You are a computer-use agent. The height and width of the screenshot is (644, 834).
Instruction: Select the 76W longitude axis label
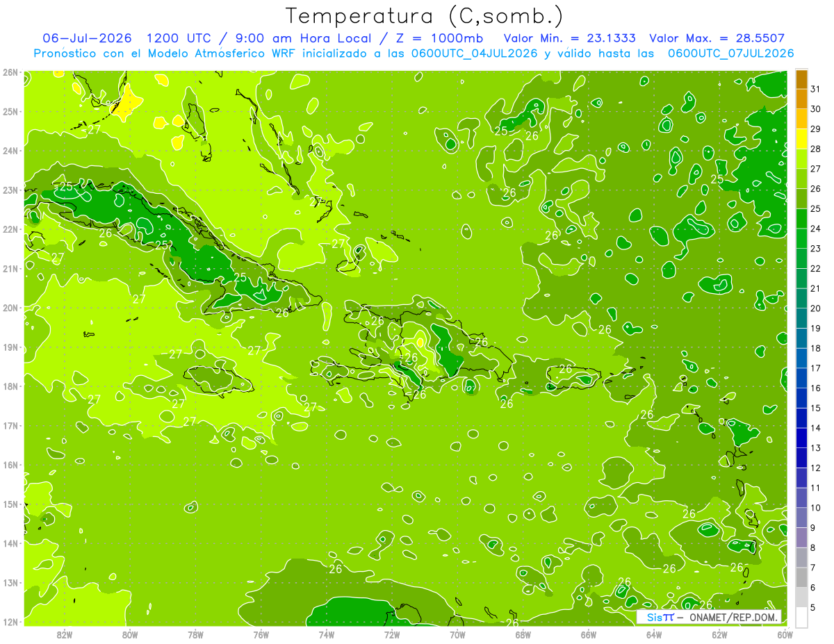pyautogui.click(x=261, y=634)
